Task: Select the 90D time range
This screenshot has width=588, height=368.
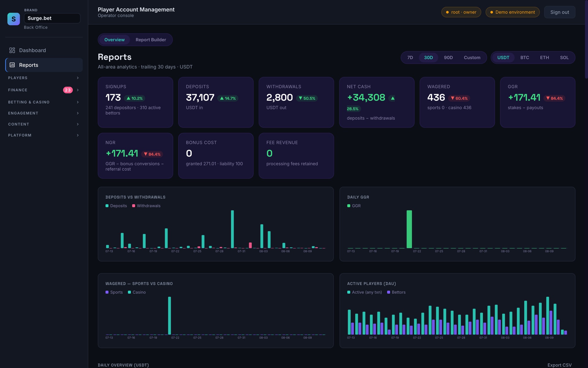Action: (448, 58)
